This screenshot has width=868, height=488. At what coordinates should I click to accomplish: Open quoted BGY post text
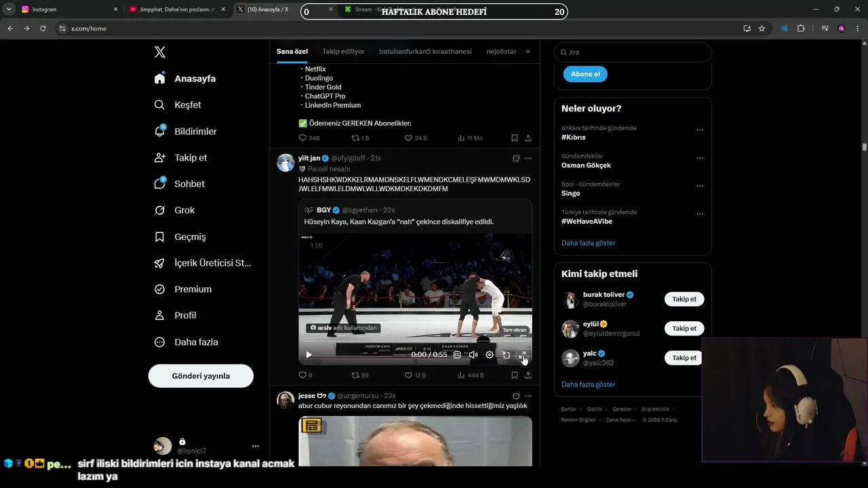pyautogui.click(x=399, y=222)
